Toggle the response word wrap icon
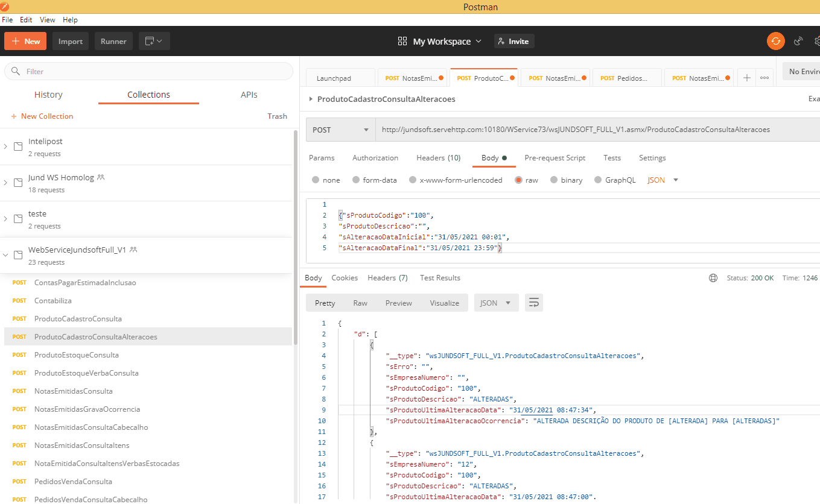 [533, 303]
